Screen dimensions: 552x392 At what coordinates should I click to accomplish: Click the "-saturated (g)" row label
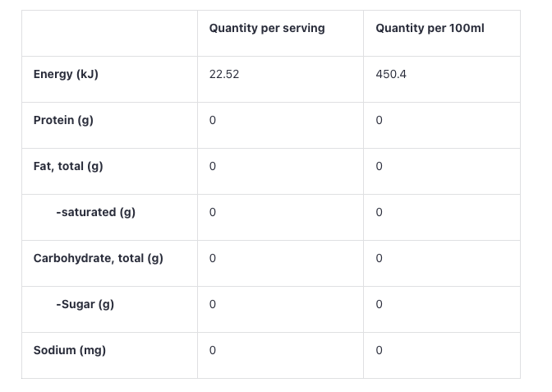coord(95,213)
